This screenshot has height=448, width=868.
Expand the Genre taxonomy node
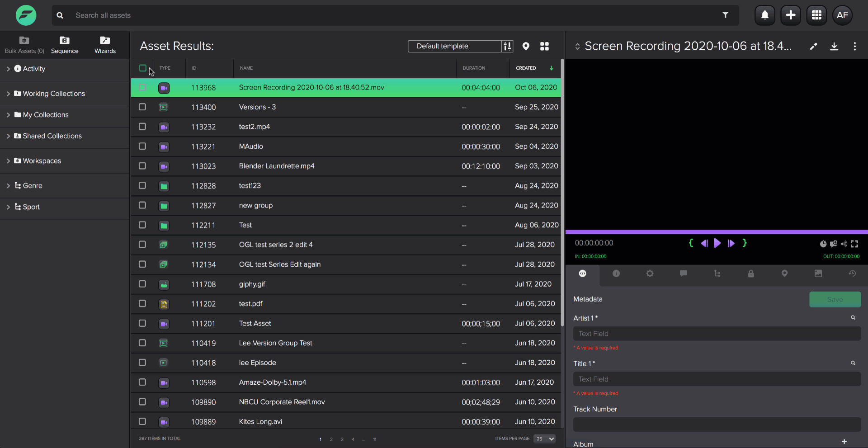point(8,186)
